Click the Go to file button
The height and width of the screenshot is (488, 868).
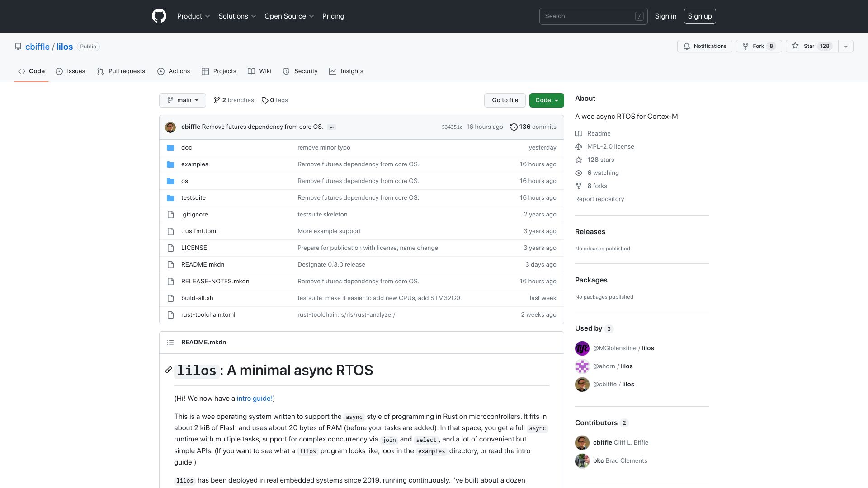point(505,100)
